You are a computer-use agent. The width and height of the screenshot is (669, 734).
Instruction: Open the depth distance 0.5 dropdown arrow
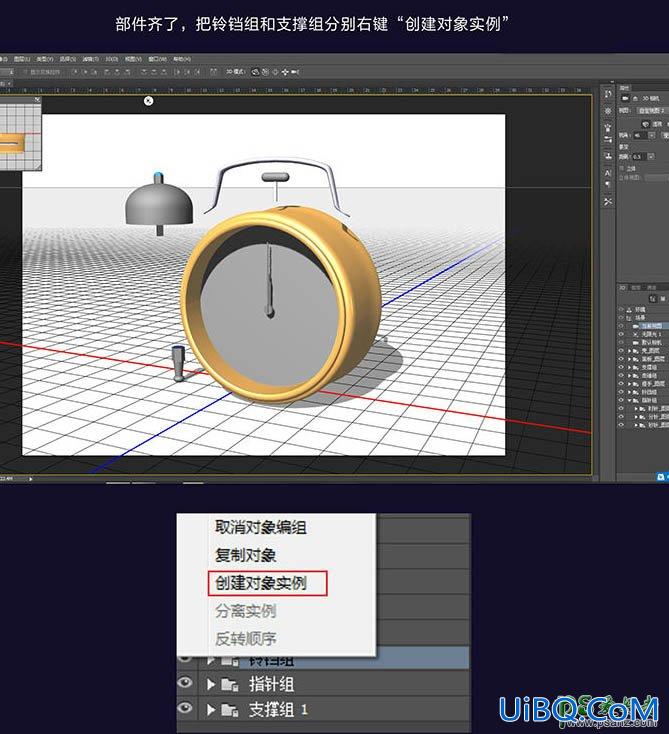coord(651,156)
